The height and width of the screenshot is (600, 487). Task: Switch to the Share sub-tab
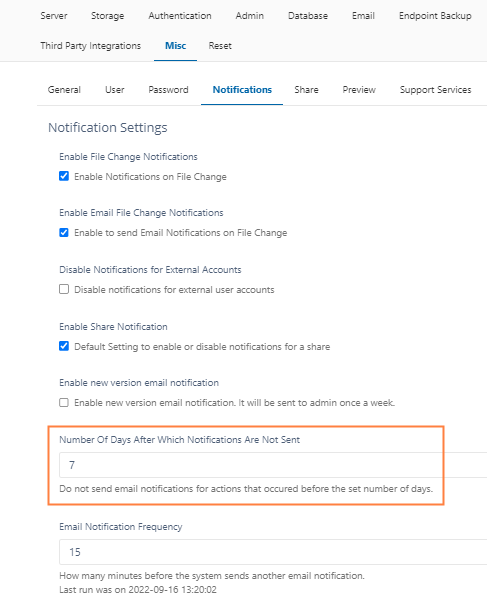click(x=306, y=90)
